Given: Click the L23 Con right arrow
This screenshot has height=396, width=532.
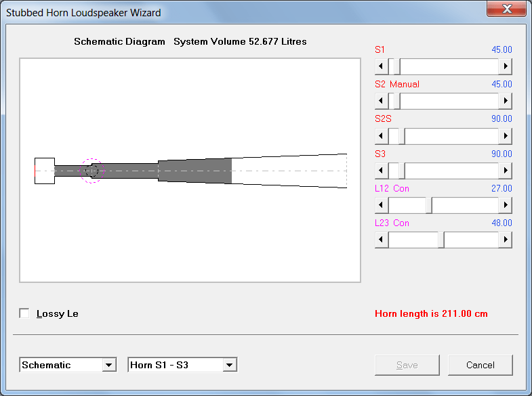Looking at the screenshot, I should (x=505, y=240).
